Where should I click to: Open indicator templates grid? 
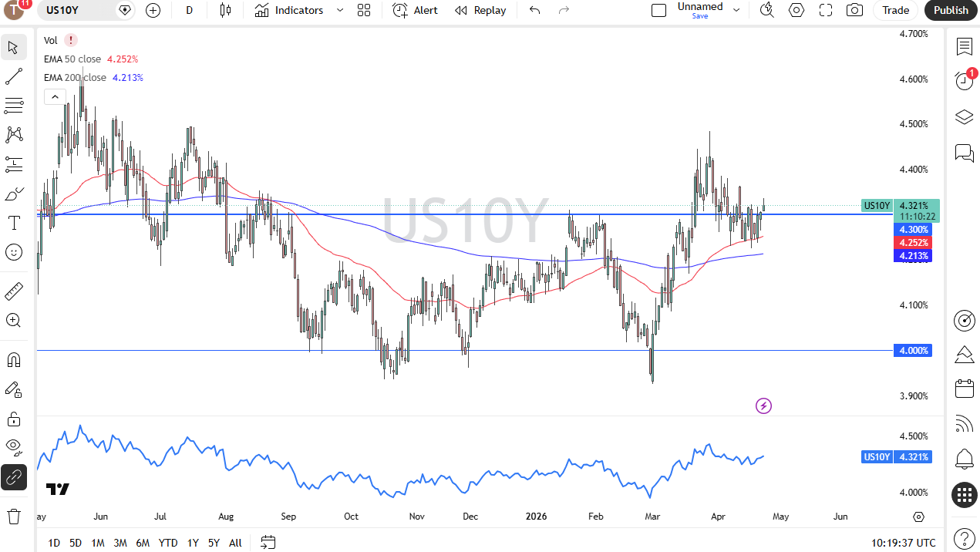364,10
